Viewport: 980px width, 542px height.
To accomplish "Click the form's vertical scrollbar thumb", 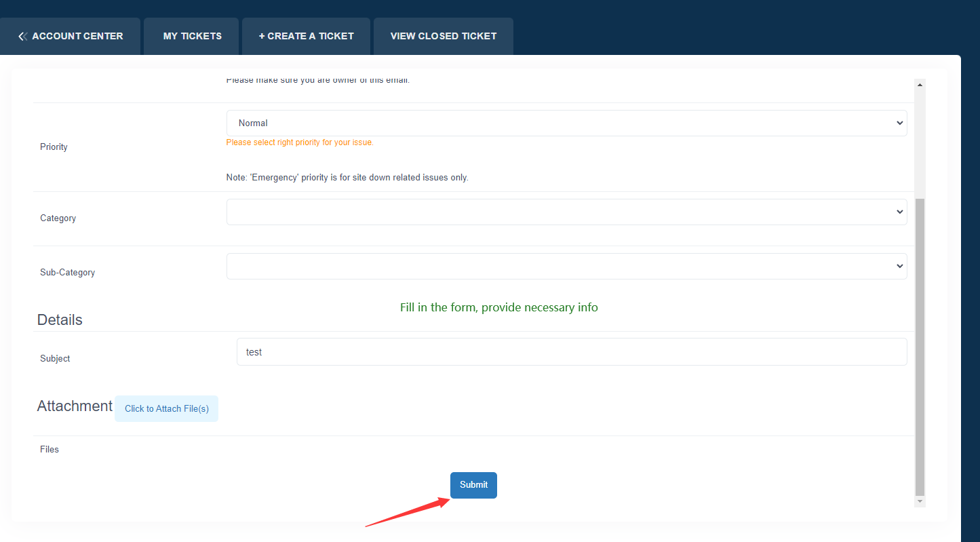I will (920, 346).
